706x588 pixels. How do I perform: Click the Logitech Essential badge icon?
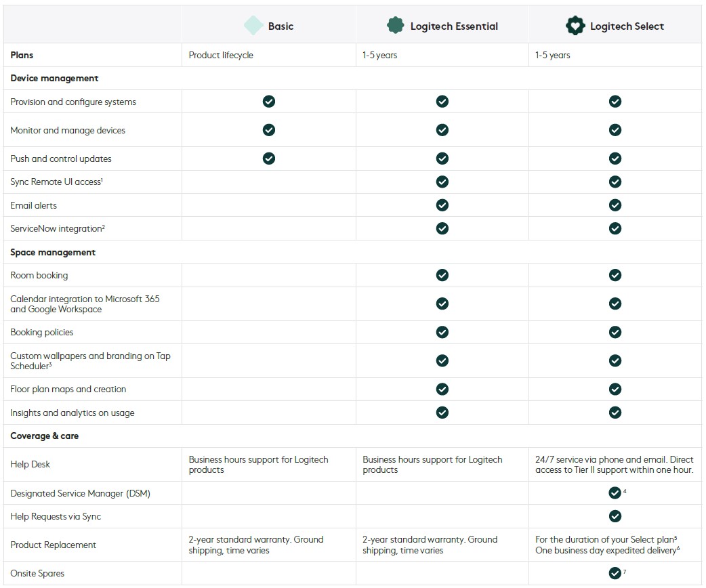point(395,24)
